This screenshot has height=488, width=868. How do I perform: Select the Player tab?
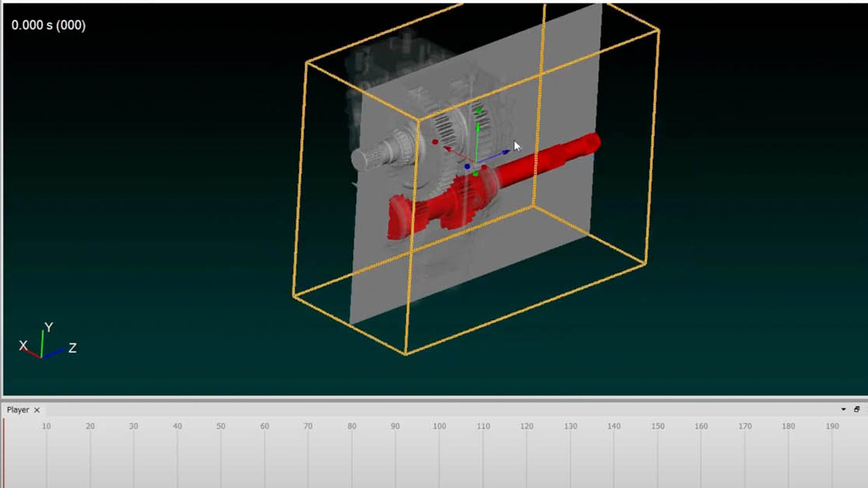pyautogui.click(x=18, y=410)
